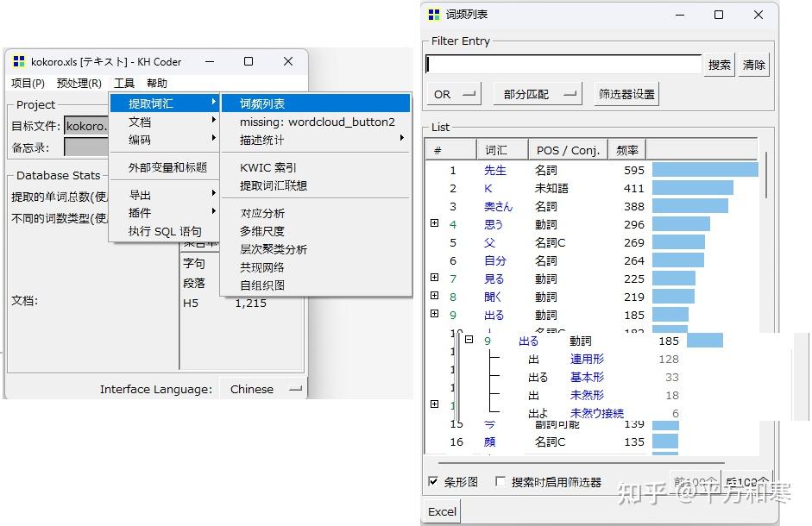
Task: Sort the list by the 频率 column
Action: click(x=627, y=148)
